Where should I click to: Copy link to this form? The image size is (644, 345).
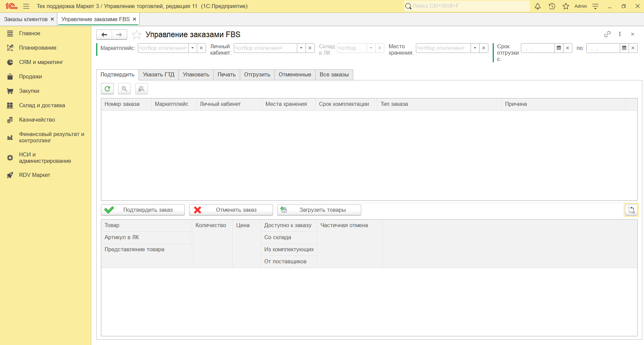[x=607, y=34]
